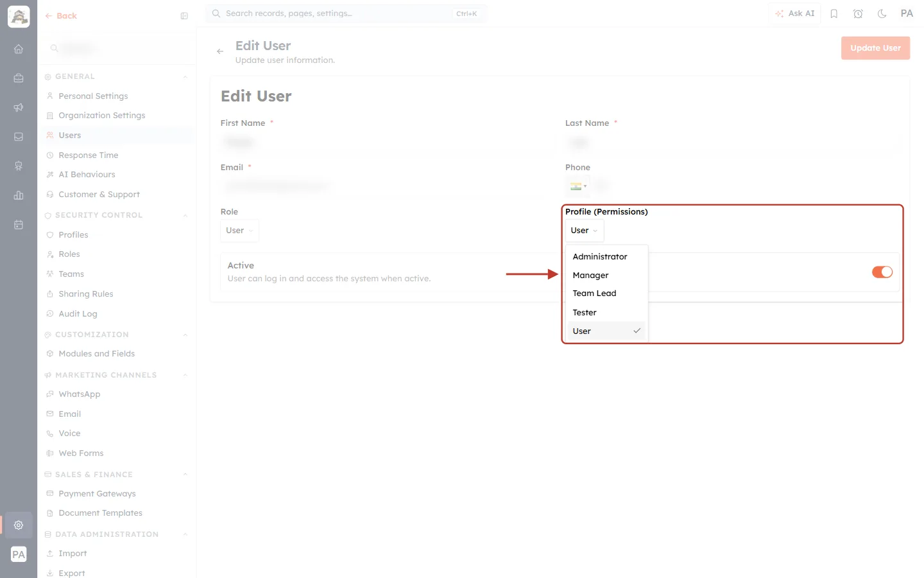This screenshot has height=578, width=924.
Task: Open the Profile (Permissions) dropdown
Action: (585, 231)
